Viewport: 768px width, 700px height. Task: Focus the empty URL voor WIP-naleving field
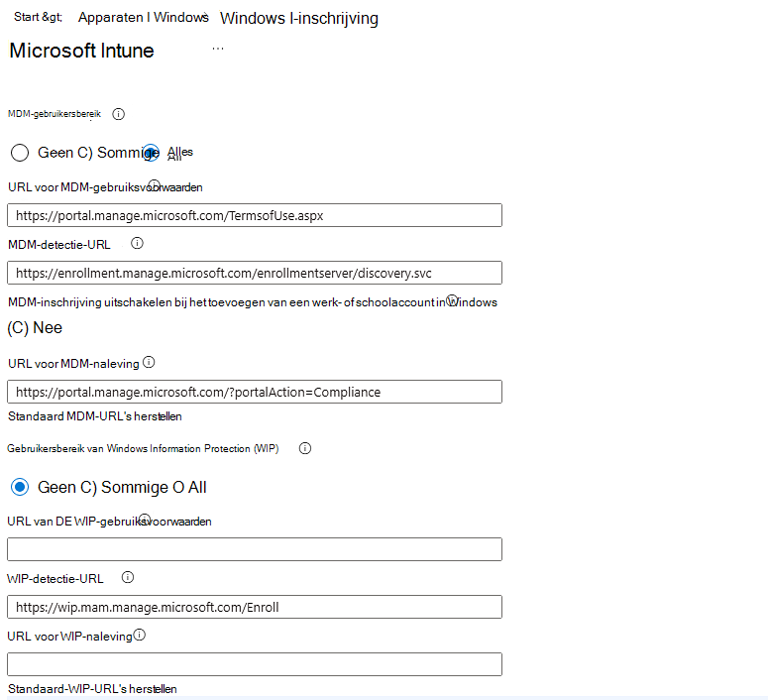(255, 664)
